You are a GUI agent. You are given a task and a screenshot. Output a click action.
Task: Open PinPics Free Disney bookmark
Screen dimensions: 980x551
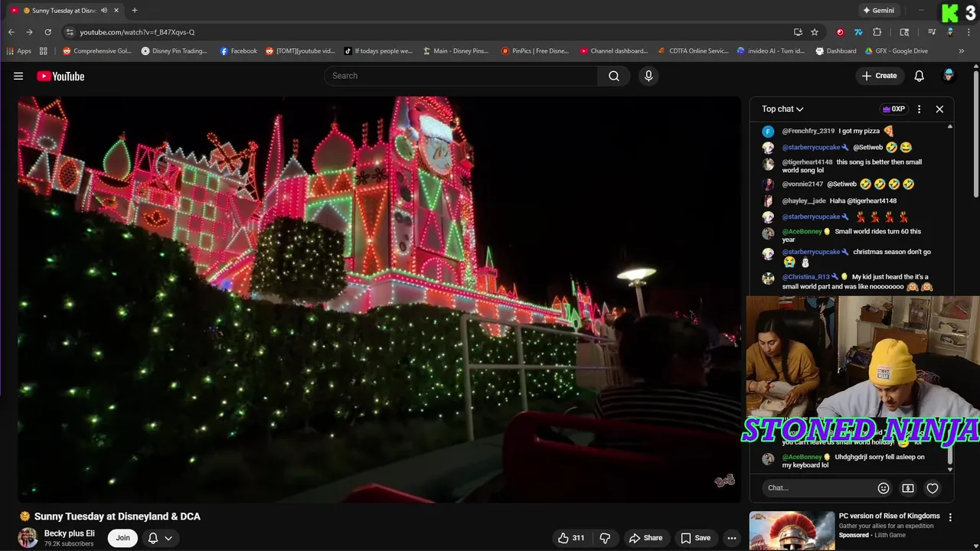(x=534, y=51)
